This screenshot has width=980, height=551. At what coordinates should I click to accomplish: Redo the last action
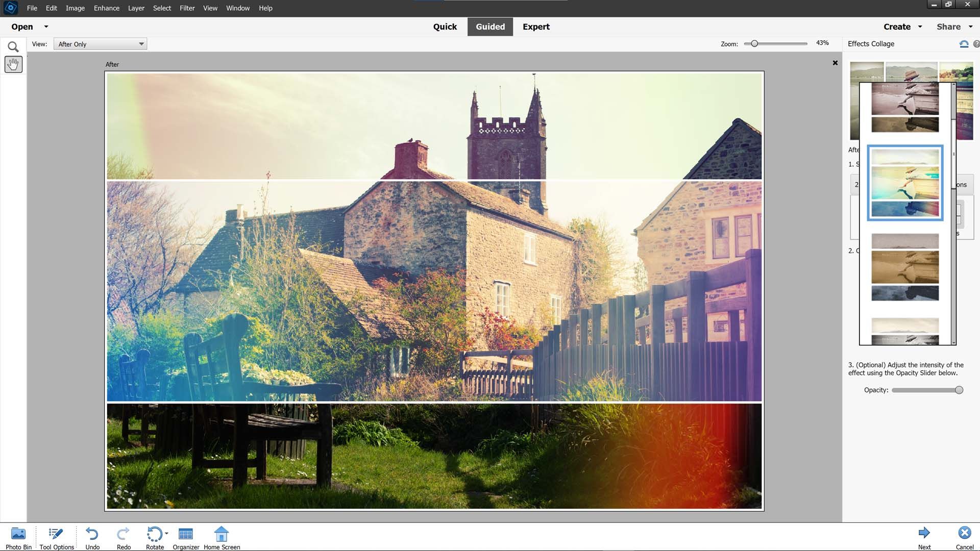(124, 538)
